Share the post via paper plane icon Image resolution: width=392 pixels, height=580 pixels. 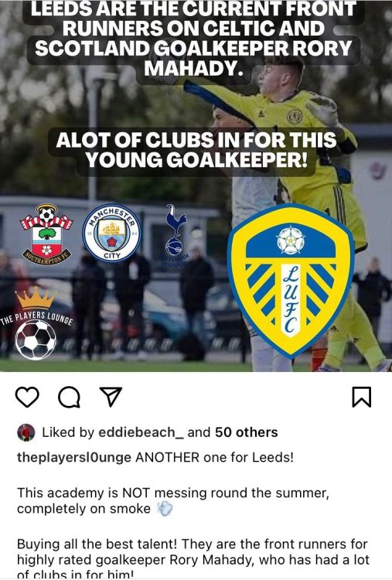(x=111, y=397)
